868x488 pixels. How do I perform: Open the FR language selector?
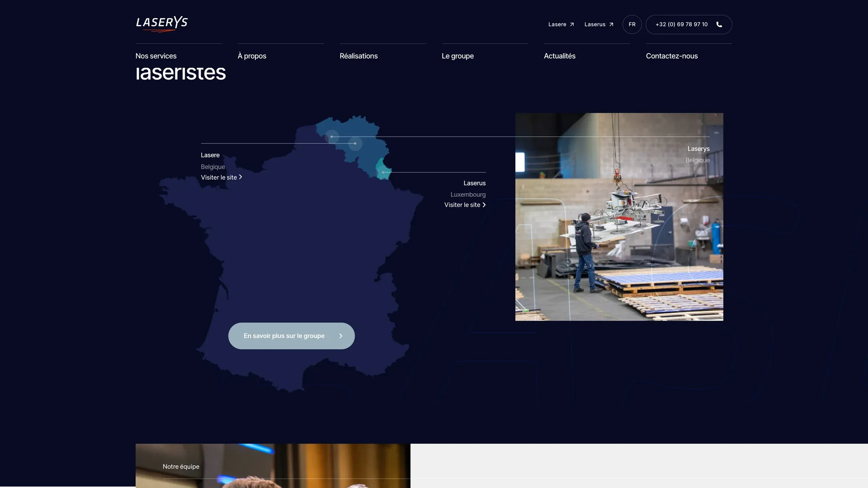point(632,24)
